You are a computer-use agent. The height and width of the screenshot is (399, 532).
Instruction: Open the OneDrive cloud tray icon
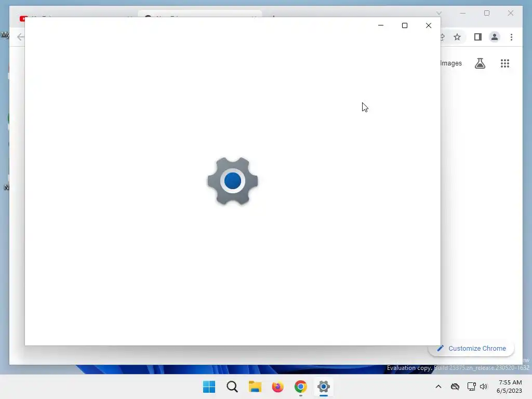coord(455,387)
